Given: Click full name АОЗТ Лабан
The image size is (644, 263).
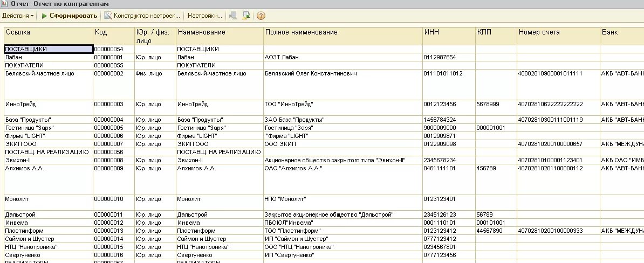Looking at the screenshot, I should (343, 58).
